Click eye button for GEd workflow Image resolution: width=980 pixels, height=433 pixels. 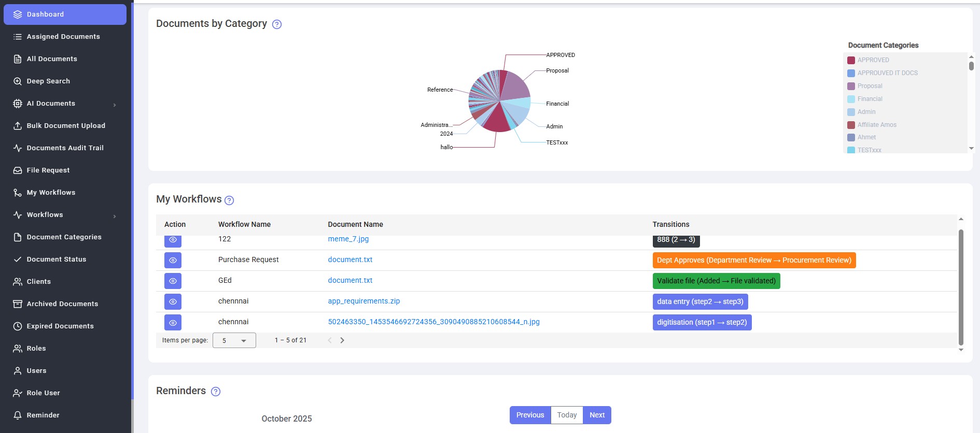coord(173,281)
